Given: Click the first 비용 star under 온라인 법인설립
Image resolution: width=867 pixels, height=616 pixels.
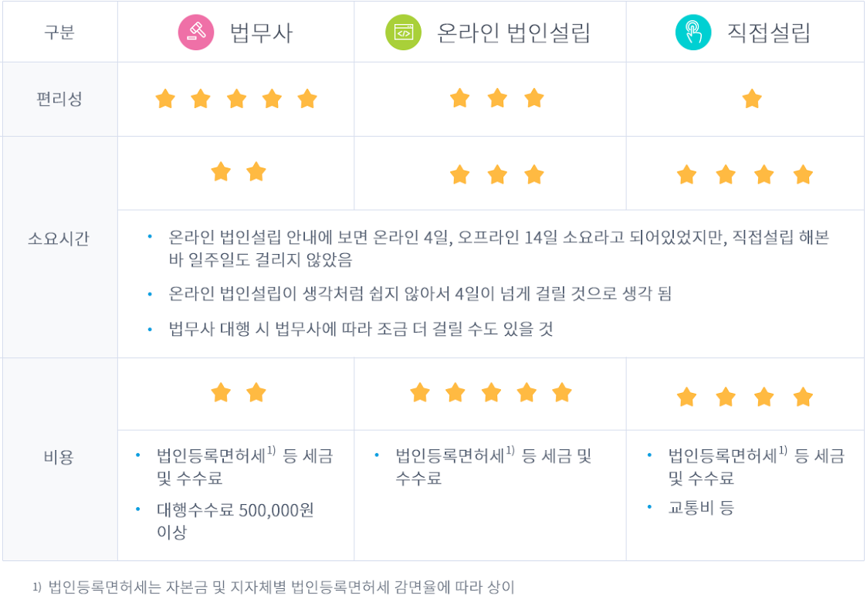Looking at the screenshot, I should [420, 393].
